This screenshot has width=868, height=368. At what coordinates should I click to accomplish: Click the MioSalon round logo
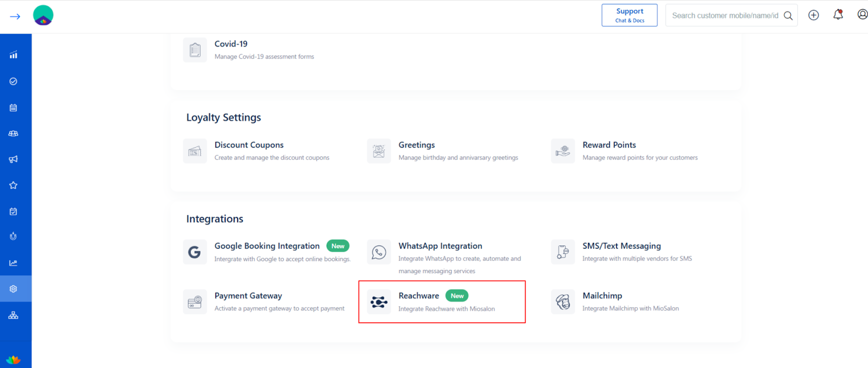(x=43, y=15)
